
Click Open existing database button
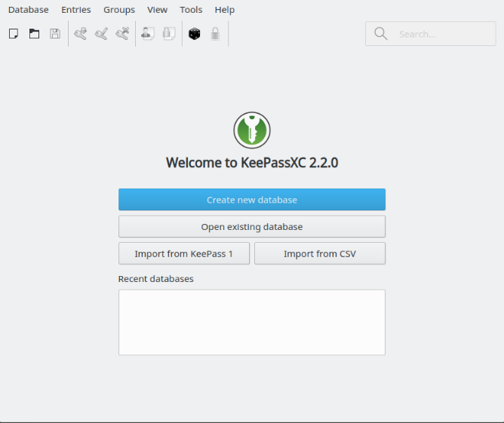point(252,226)
